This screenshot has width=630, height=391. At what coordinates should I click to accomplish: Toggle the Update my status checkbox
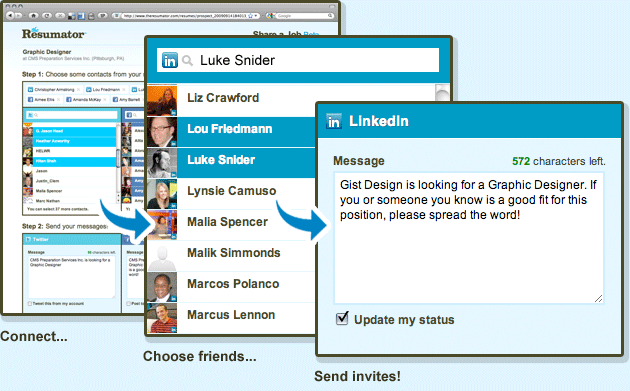pyautogui.click(x=342, y=318)
